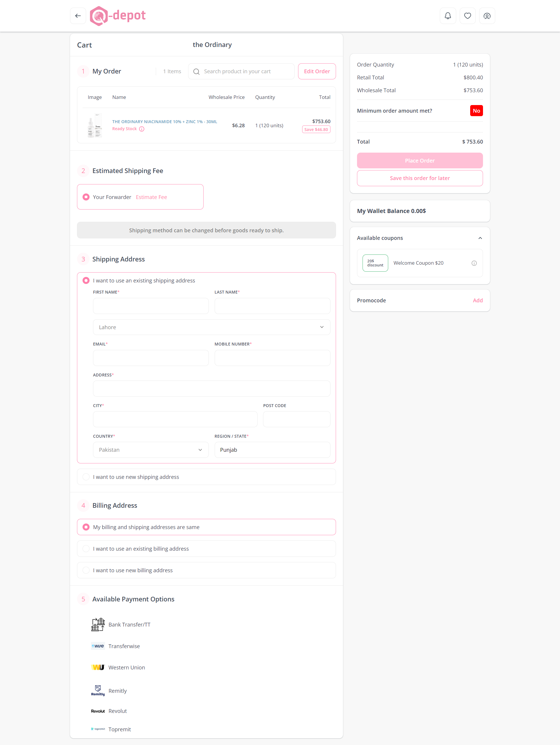The image size is (560, 745).
Task: Select Your Forwarder shipping option
Action: click(86, 197)
